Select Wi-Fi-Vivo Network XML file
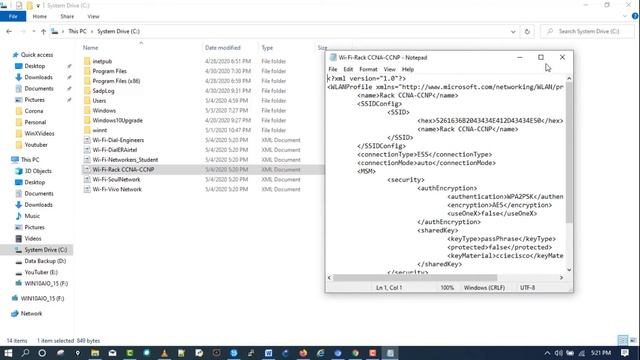The width and height of the screenshot is (640, 360). click(117, 189)
